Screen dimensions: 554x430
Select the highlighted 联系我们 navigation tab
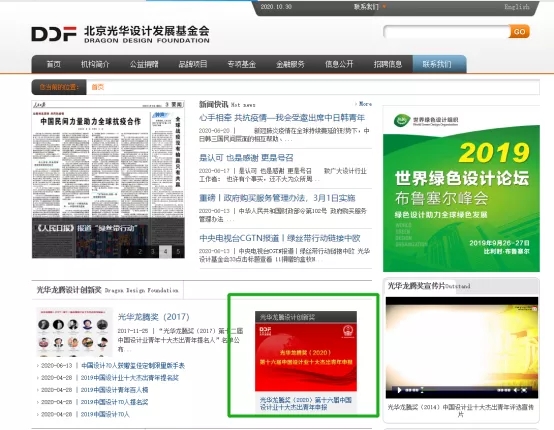[439, 64]
